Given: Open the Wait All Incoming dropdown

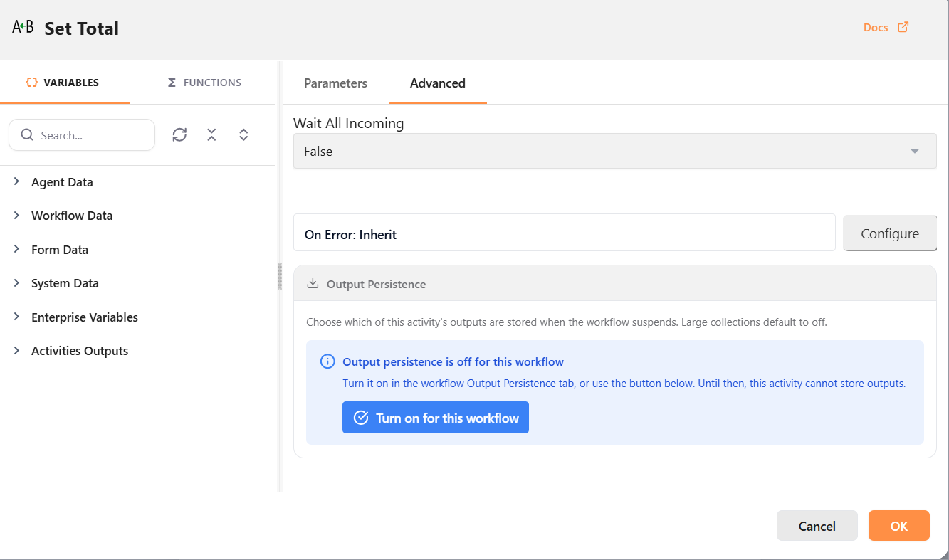Looking at the screenshot, I should point(615,151).
